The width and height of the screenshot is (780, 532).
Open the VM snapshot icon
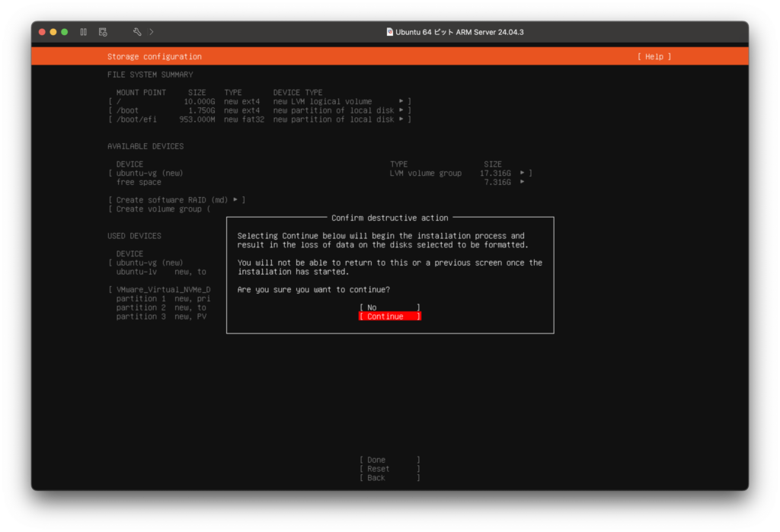pyautogui.click(x=103, y=32)
